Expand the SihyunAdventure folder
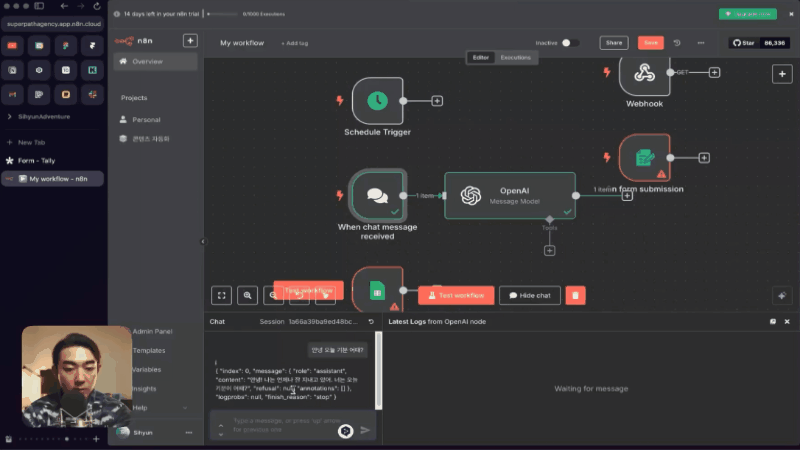Image resolution: width=800 pixels, height=450 pixels. tap(9, 116)
